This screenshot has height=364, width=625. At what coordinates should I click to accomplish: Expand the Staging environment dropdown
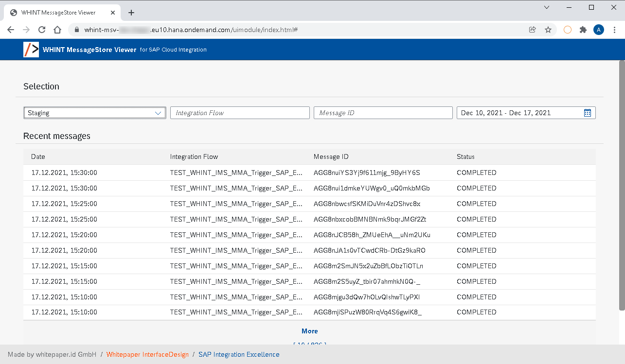tap(95, 113)
